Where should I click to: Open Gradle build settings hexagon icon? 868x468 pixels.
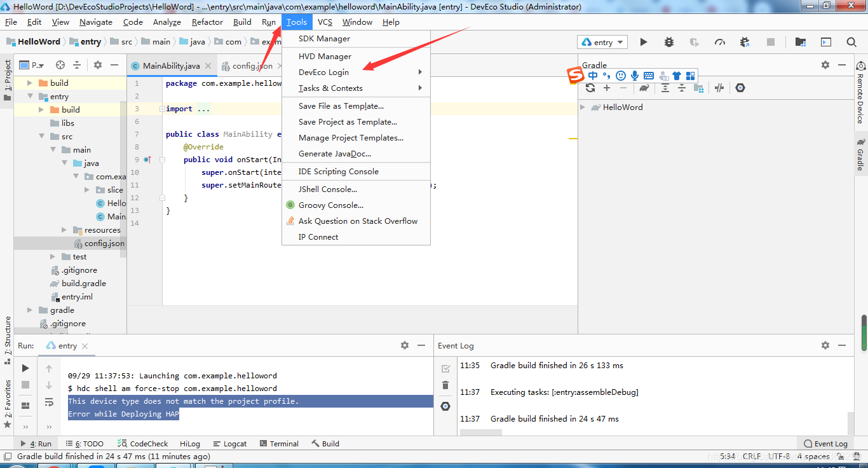pyautogui.click(x=740, y=88)
